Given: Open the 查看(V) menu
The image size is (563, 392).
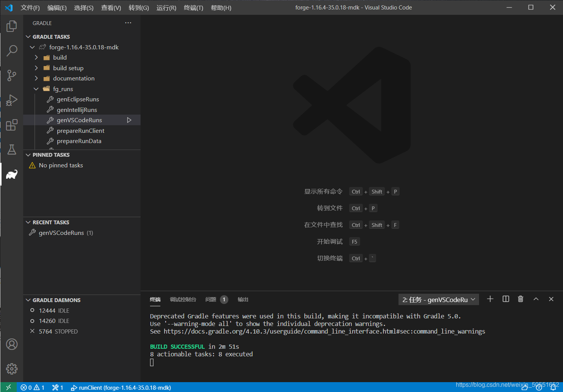Looking at the screenshot, I should 111,8.
